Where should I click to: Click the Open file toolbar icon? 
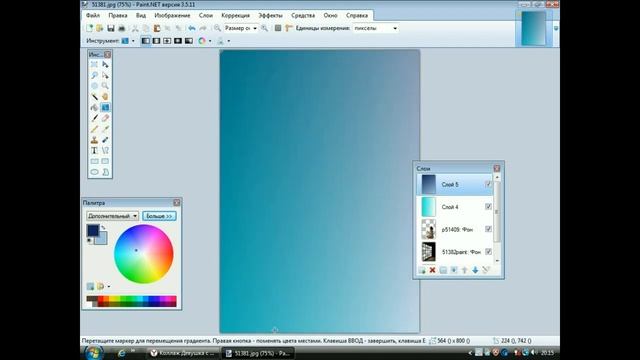pos(100,28)
